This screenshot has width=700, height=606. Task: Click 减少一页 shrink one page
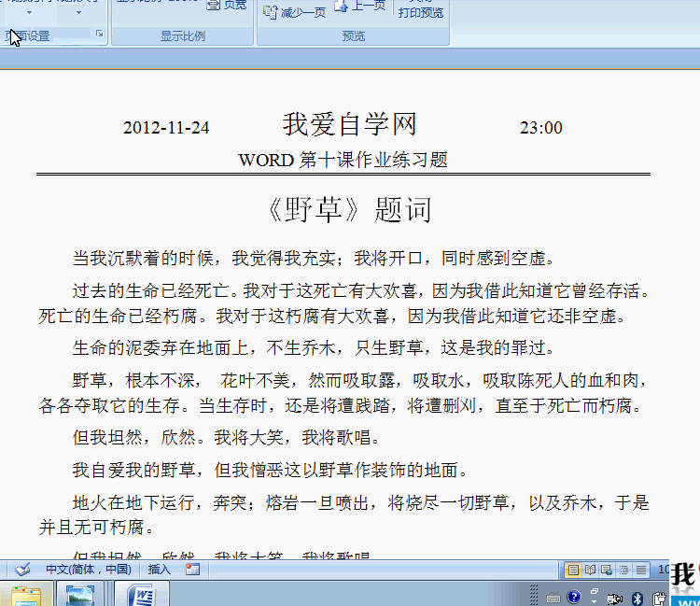coord(295,12)
